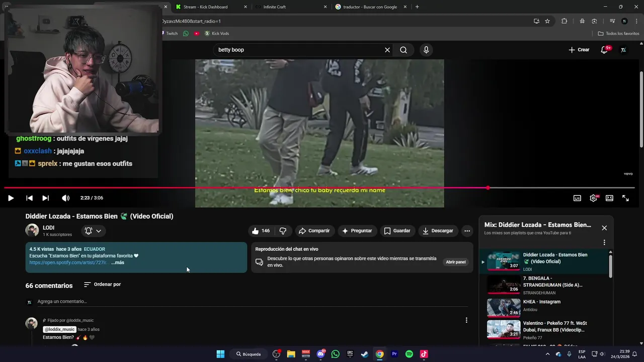Click the Descargar button
Image resolution: width=644 pixels, height=362 pixels.
(x=438, y=231)
